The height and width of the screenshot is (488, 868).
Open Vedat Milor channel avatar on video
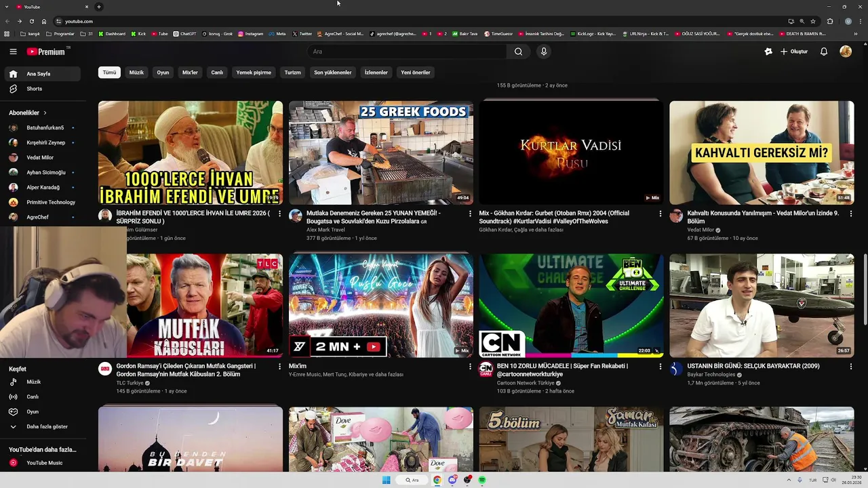[676, 216]
